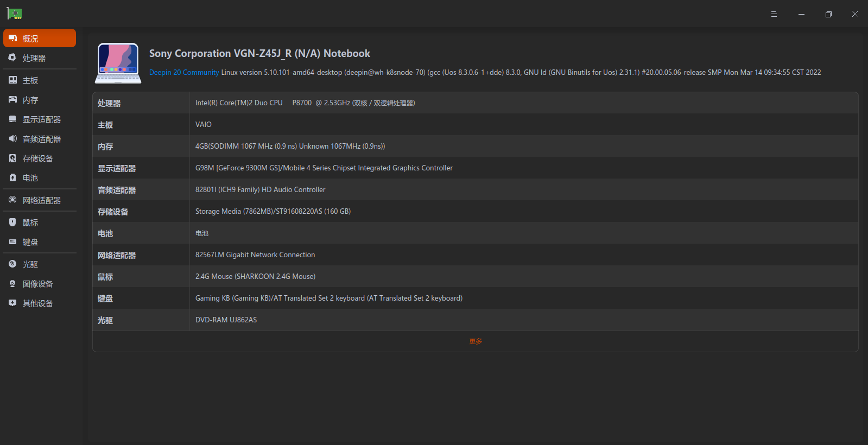The image size is (868, 445).
Task: Select the 概况 (overview) sidebar item
Action: click(39, 39)
